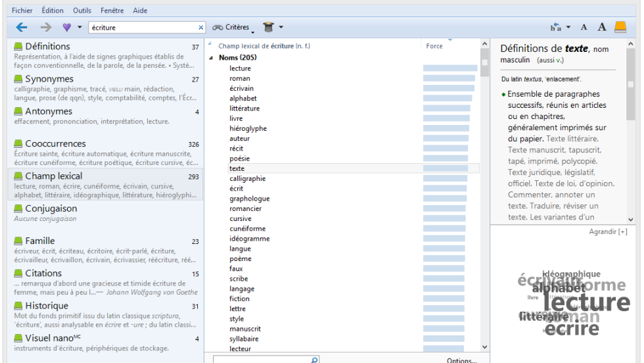Collapse the Noms (205) group

click(212, 58)
